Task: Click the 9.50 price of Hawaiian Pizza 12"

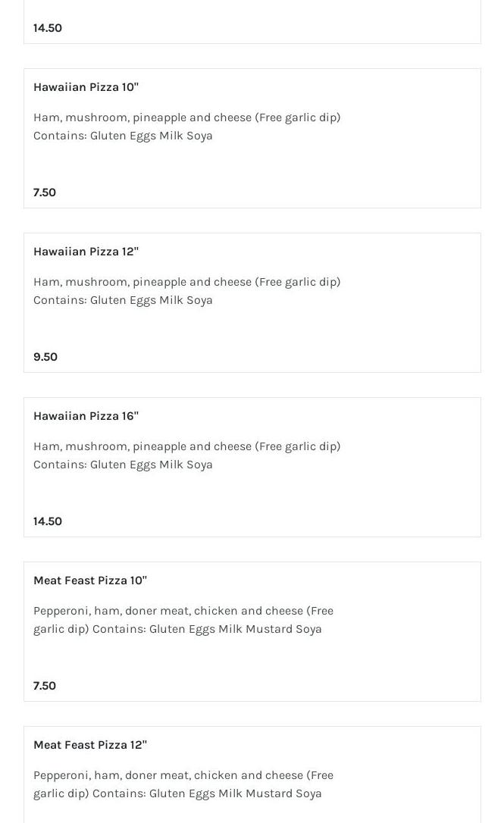Action: click(x=45, y=357)
